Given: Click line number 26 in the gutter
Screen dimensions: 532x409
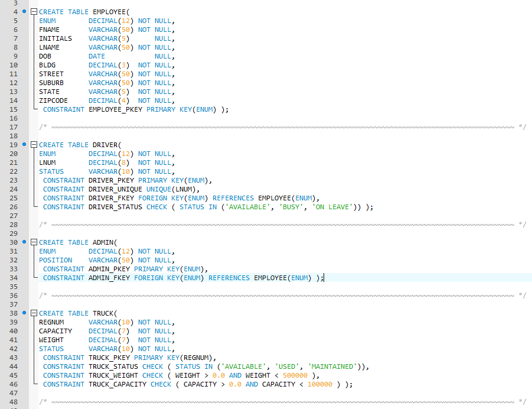Looking at the screenshot, I should click(13, 206).
